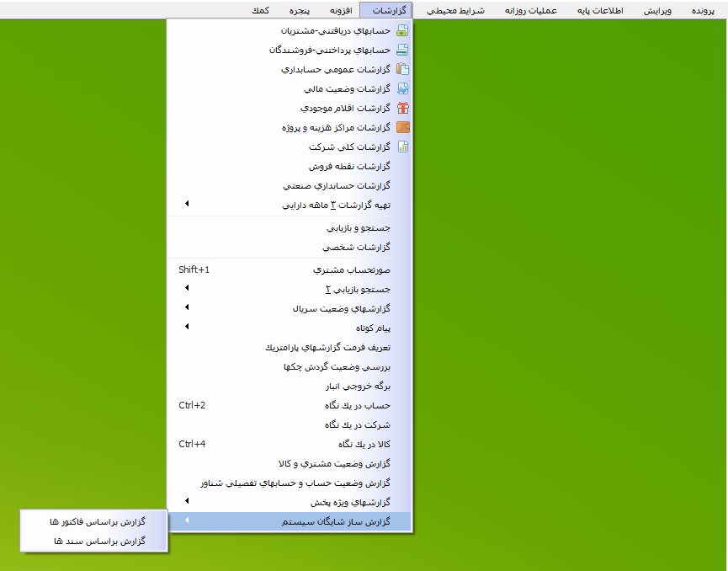Viewport: 728px width, 571px height.
Task: Click the clipboard icon for گزارشات عمومی حسابداری
Action: click(402, 69)
